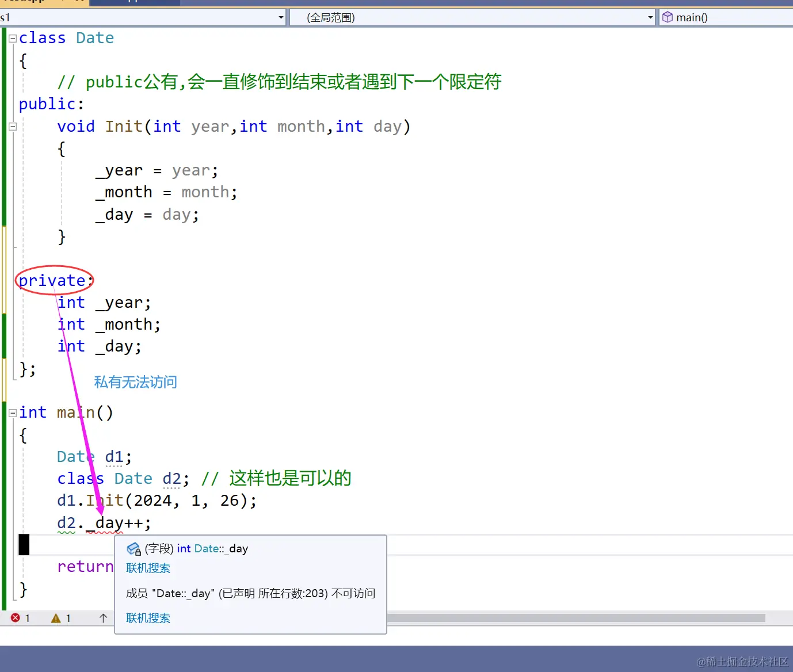Click the error count indicator icon

[16, 618]
